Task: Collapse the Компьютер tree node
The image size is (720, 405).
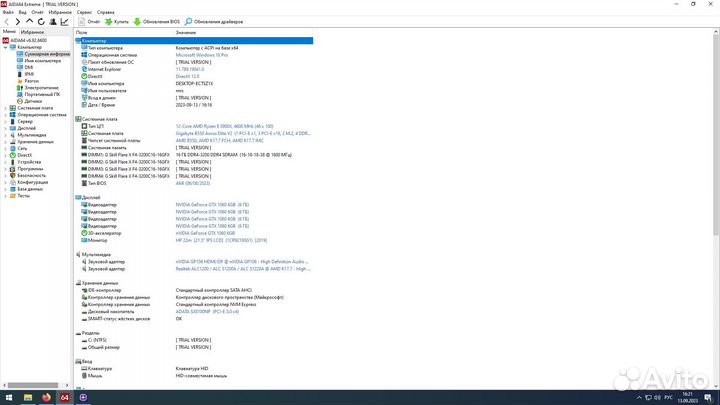Action: pyautogui.click(x=6, y=47)
